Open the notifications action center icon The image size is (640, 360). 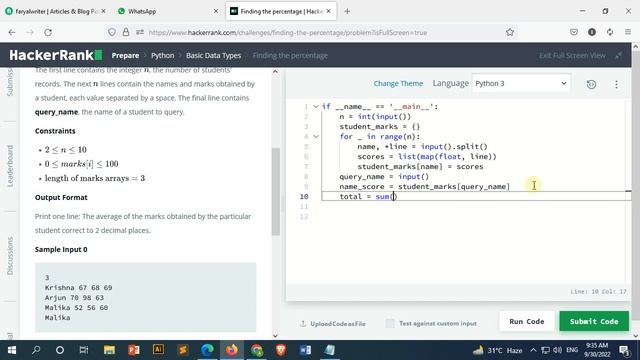[624, 350]
